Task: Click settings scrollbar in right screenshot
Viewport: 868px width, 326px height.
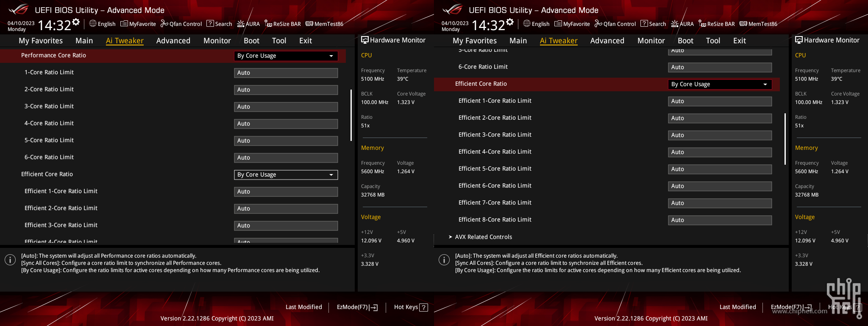Action: point(785,139)
